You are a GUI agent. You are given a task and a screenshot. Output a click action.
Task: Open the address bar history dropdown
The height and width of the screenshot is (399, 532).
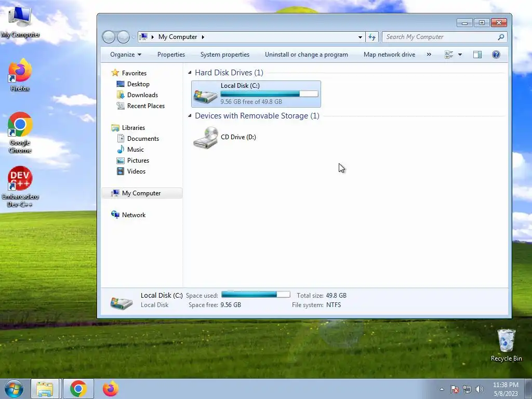pos(360,37)
